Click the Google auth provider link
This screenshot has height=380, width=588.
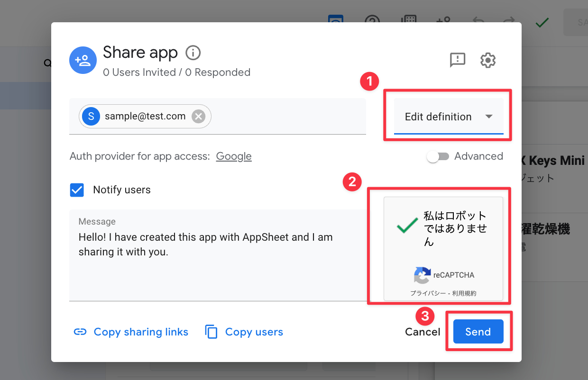point(234,156)
